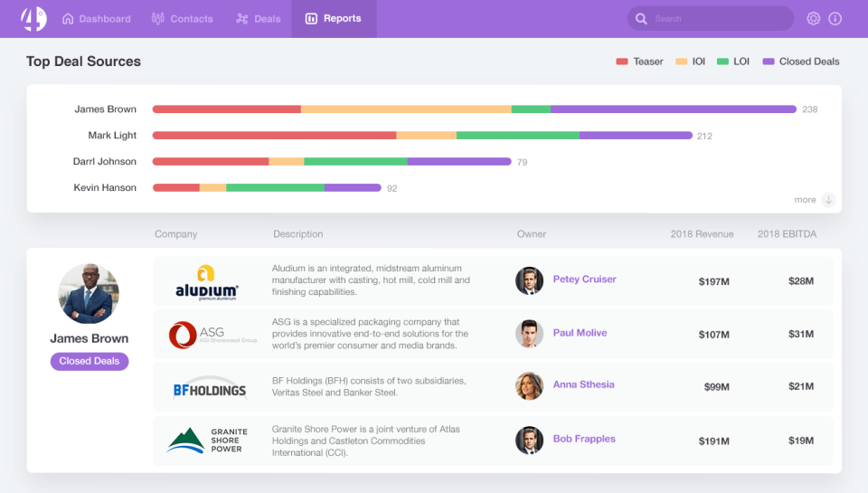Click the info circle icon

click(835, 19)
